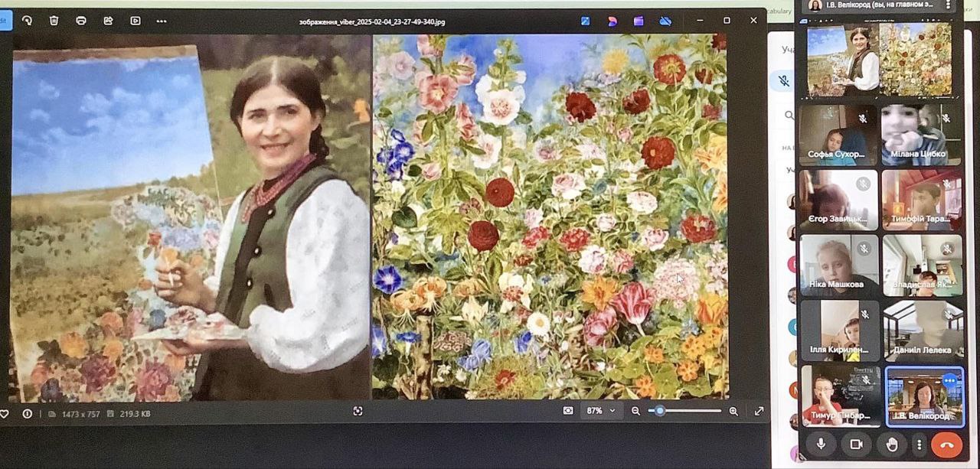Click the muted microphone chip in background window
Viewport: 980px width, 469px height.
pyautogui.click(x=783, y=80)
